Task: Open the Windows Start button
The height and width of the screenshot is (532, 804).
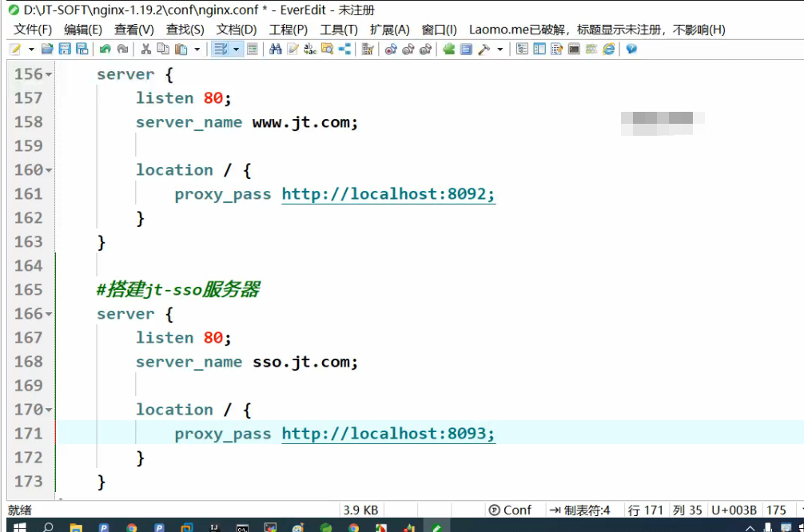Action: click(x=19, y=527)
